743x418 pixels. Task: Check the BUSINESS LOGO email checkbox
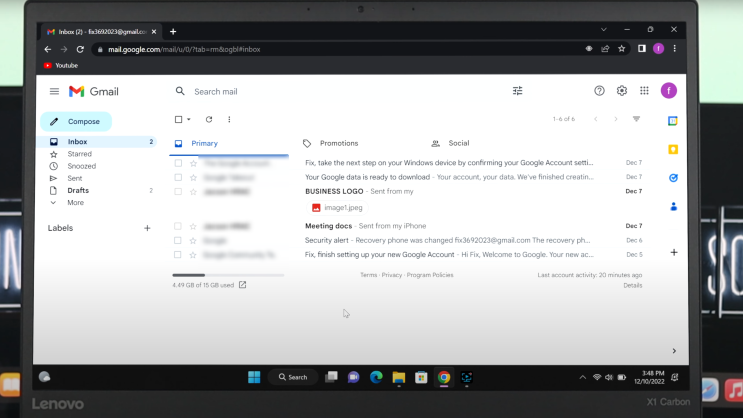(179, 191)
